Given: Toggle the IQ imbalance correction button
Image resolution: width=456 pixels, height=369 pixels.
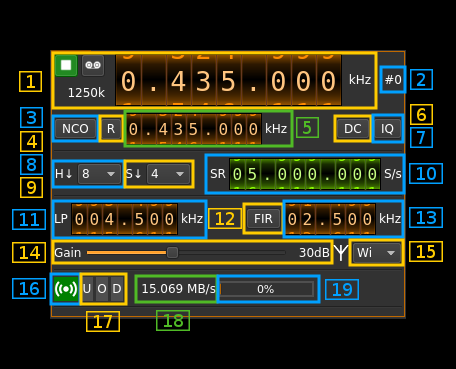Looking at the screenshot, I should tap(387, 129).
